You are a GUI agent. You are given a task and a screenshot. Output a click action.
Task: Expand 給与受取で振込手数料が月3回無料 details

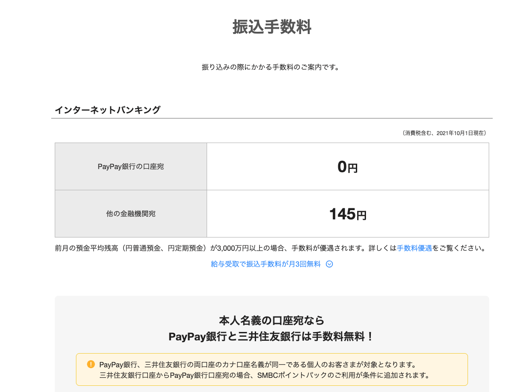tap(265, 264)
